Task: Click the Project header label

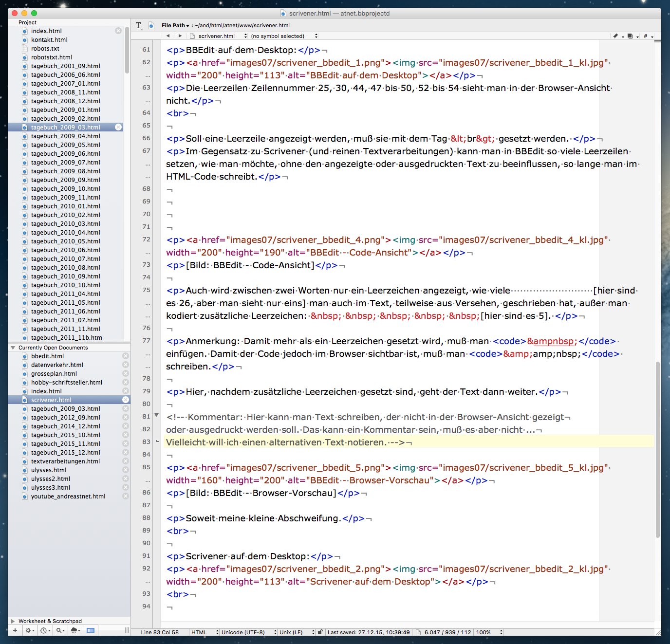Action: (27, 22)
